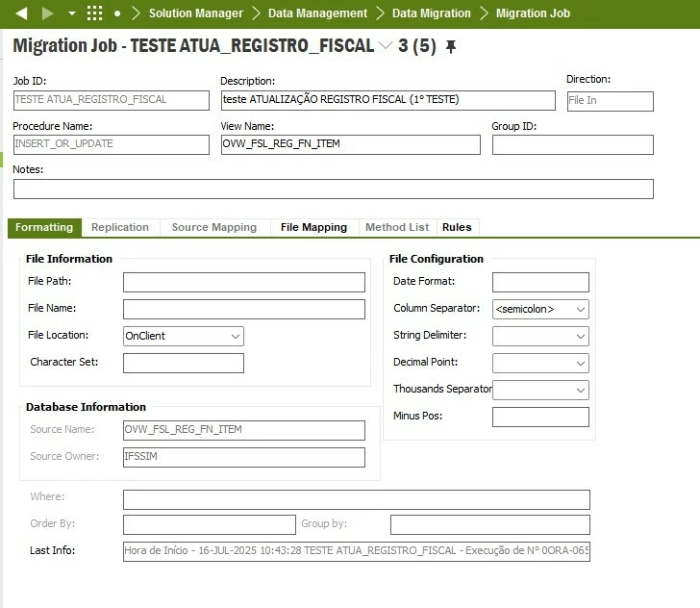Click the File Path field

tap(244, 282)
